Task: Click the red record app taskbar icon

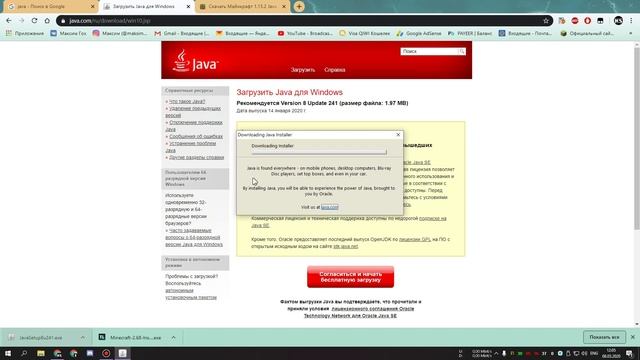Action: coord(106,353)
